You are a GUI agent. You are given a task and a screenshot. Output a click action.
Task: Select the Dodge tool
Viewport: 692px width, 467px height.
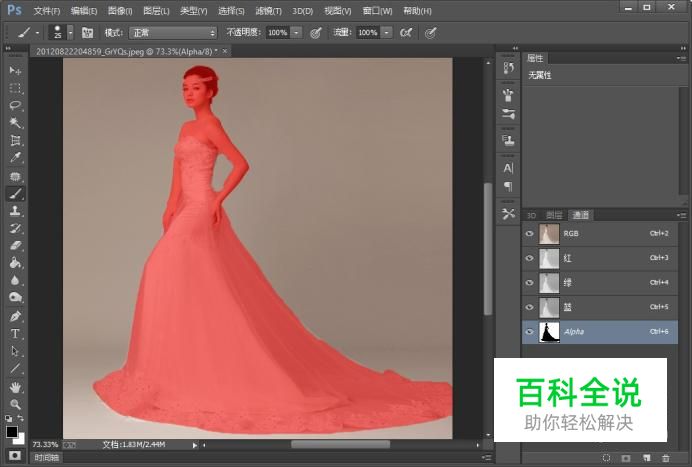15,298
